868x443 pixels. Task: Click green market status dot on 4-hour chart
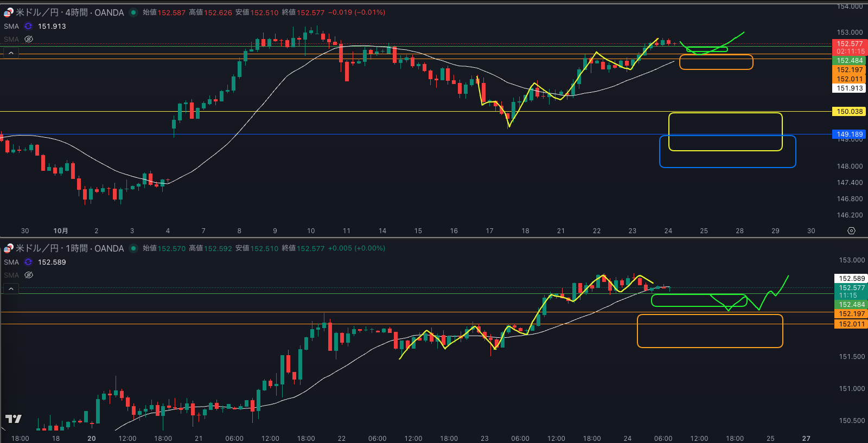click(x=133, y=12)
